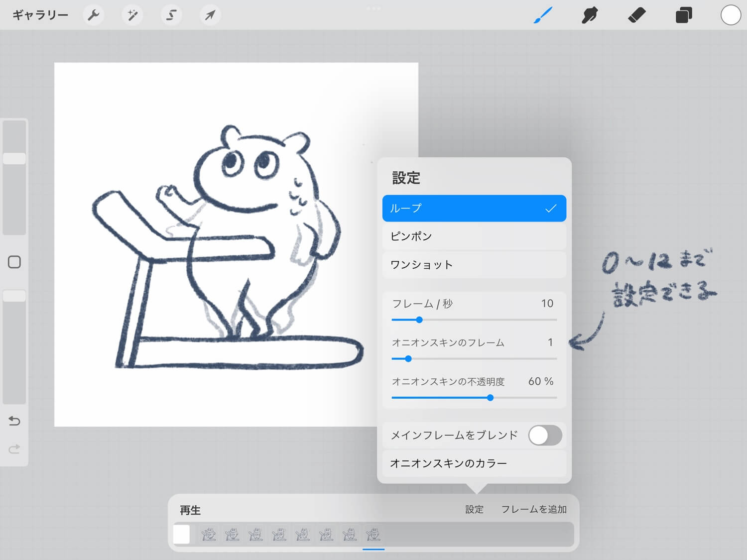This screenshot has height=560, width=747.
Task: Select the second bear frame thumbnail
Action: point(232,535)
